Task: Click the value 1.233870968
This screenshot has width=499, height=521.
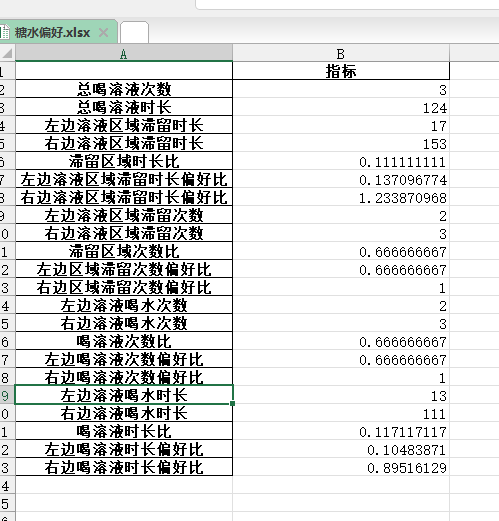Action: (x=403, y=198)
